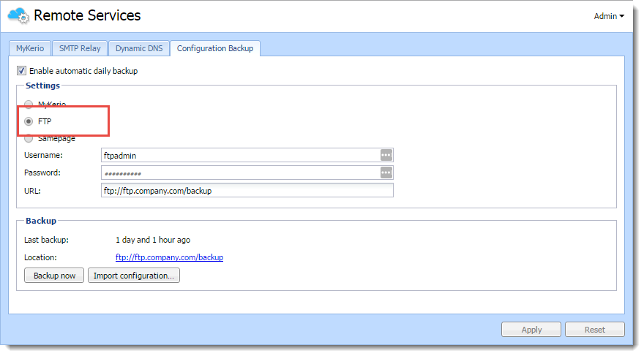Click the Remote Services cloud gear icon
This screenshot has width=644, height=356.
point(18,15)
